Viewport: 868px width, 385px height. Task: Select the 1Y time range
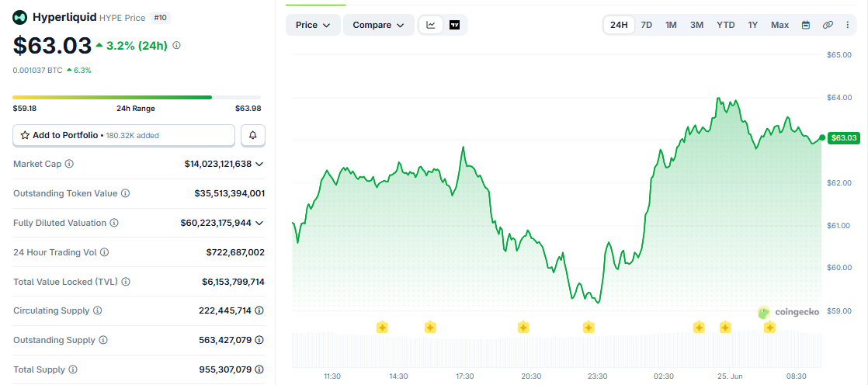point(753,25)
